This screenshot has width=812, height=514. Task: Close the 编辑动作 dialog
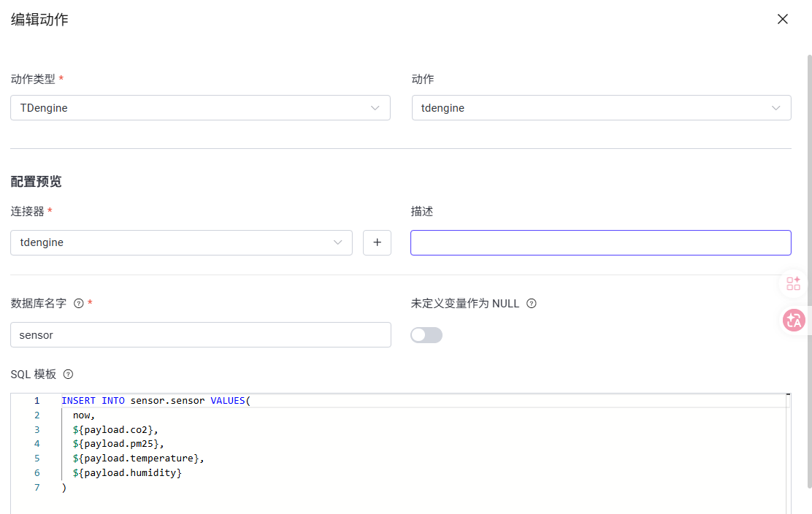point(783,19)
